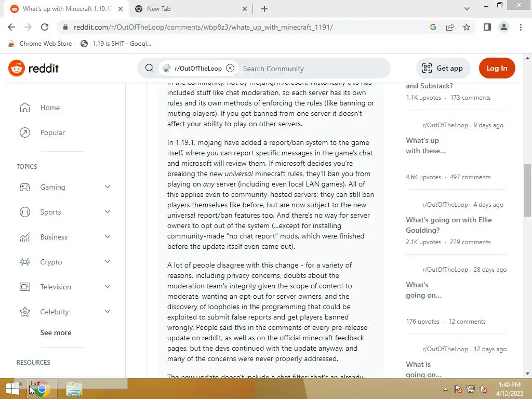Click the Television icon
Image resolution: width=532 pixels, height=399 pixels.
click(25, 287)
